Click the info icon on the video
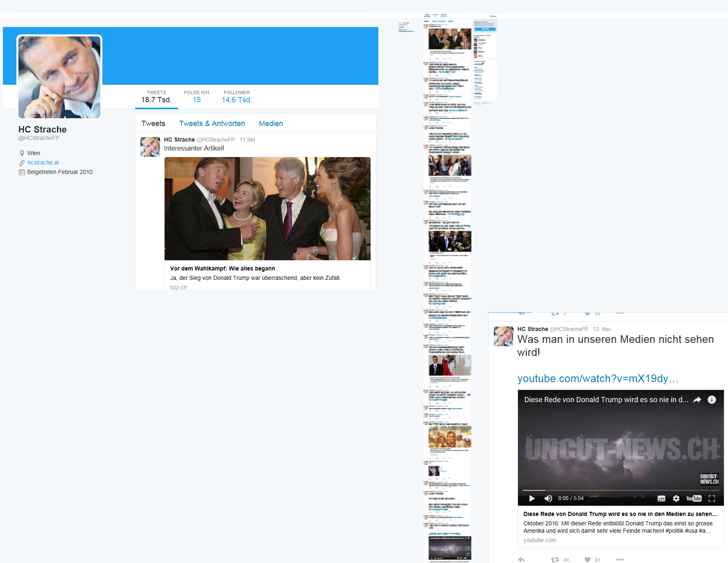 [x=712, y=400]
